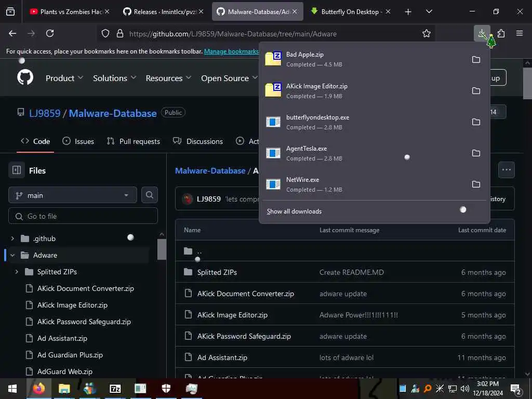This screenshot has width=532, height=399.
Task: Open a new browser tab
Action: pos(408,11)
